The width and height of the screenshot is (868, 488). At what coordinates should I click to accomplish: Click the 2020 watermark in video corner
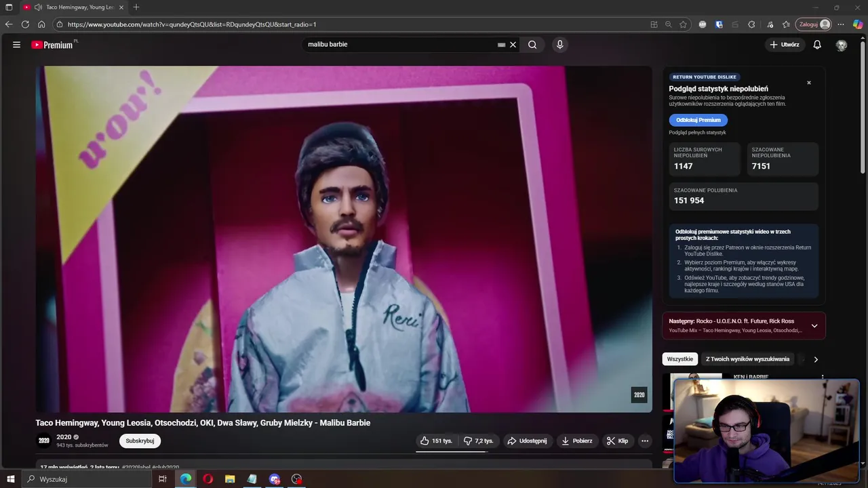[639, 395]
